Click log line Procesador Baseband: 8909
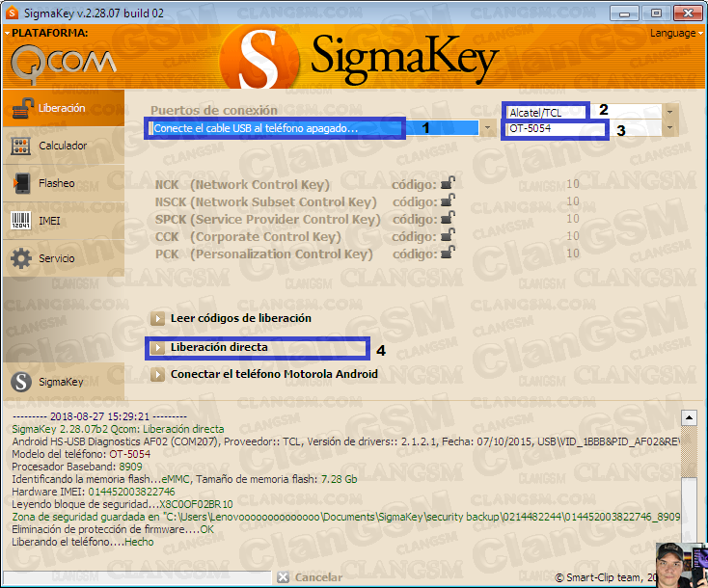Screen dimensions: 708x588 click(x=77, y=467)
